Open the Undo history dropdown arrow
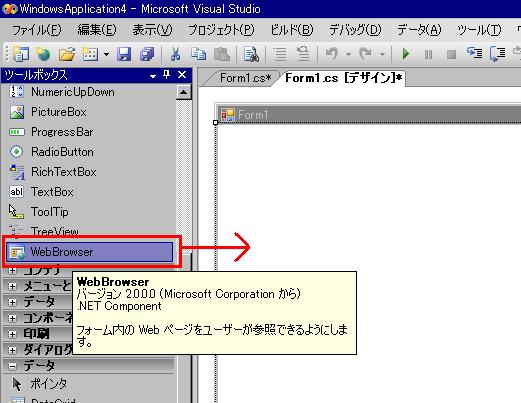Viewport: 521px width, 403px height. (348, 54)
